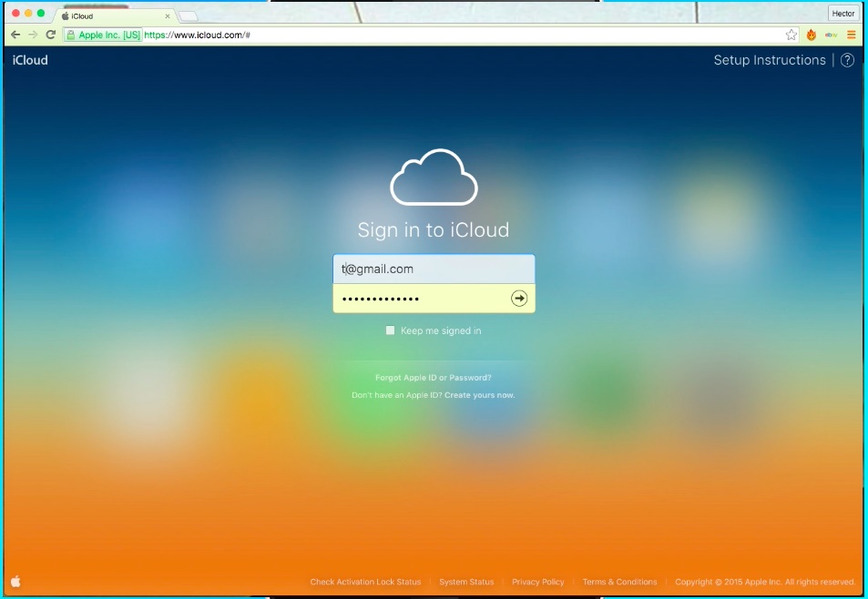
Task: Click the yellow minimize window button
Action: tap(28, 14)
